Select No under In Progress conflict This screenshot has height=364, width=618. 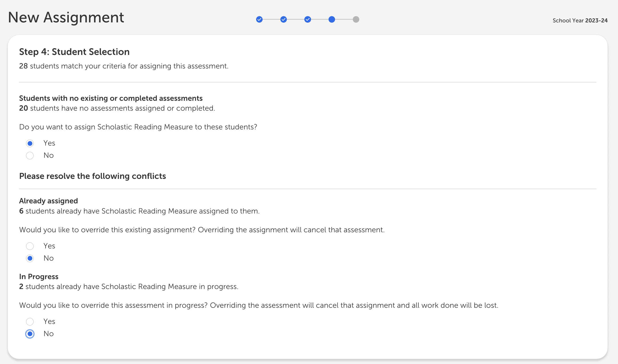click(x=30, y=334)
